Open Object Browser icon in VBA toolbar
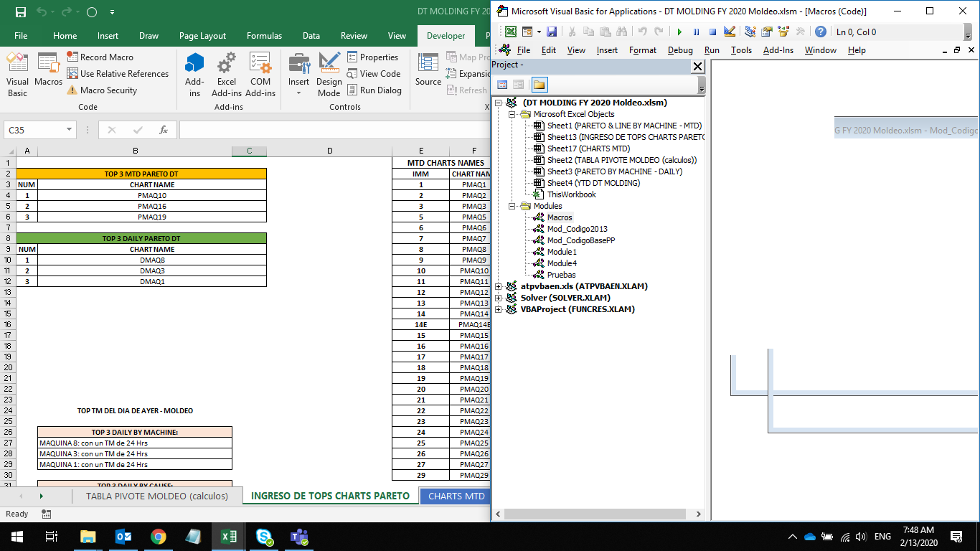The image size is (980, 551). (783, 32)
